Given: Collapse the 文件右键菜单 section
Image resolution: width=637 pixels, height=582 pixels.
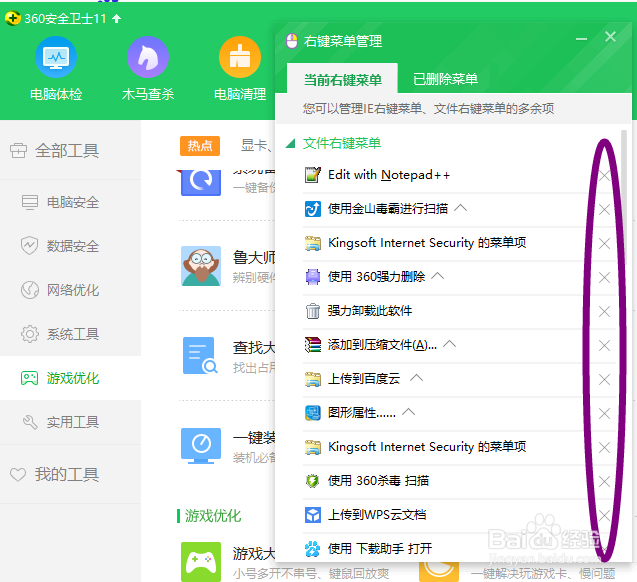Looking at the screenshot, I should (290, 143).
